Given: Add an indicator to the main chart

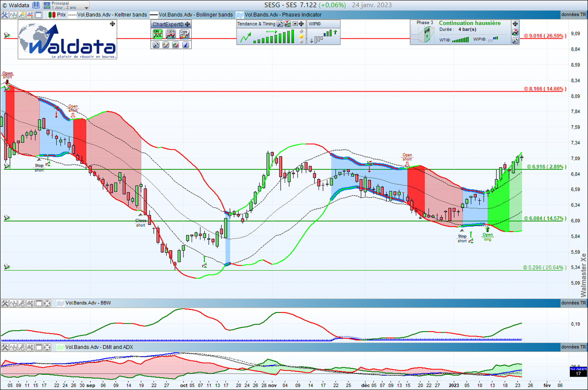Looking at the screenshot, I should [x=13, y=15].
